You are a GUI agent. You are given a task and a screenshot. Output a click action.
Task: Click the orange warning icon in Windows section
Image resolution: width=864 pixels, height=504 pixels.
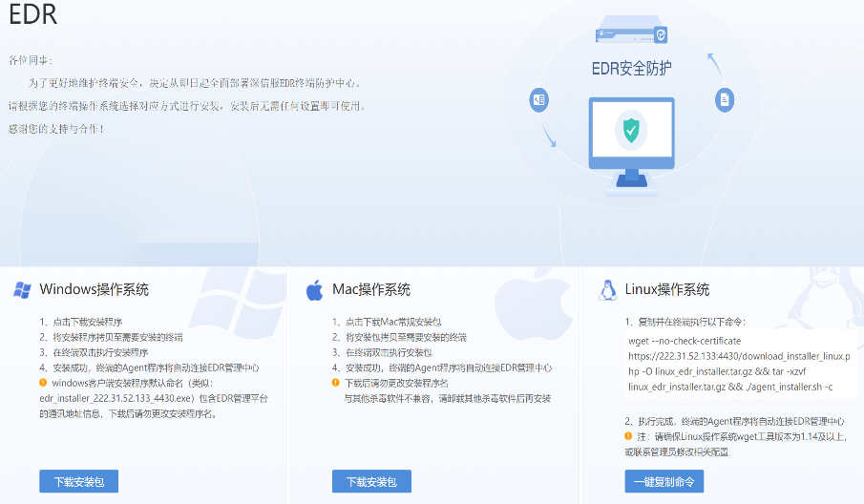pyautogui.click(x=44, y=383)
